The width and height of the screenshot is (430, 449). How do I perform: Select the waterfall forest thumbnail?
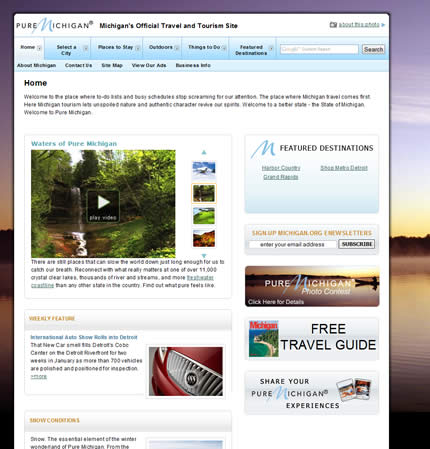pyautogui.click(x=204, y=193)
